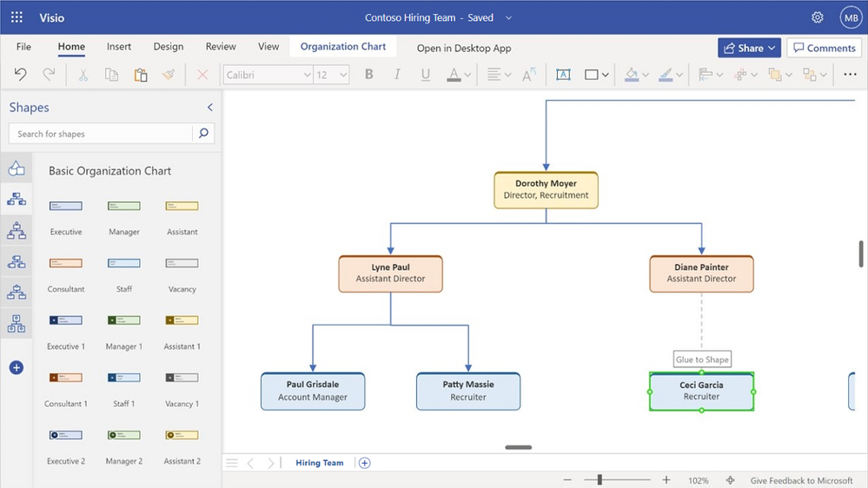
Task: Undo the last action
Action: coord(21,74)
